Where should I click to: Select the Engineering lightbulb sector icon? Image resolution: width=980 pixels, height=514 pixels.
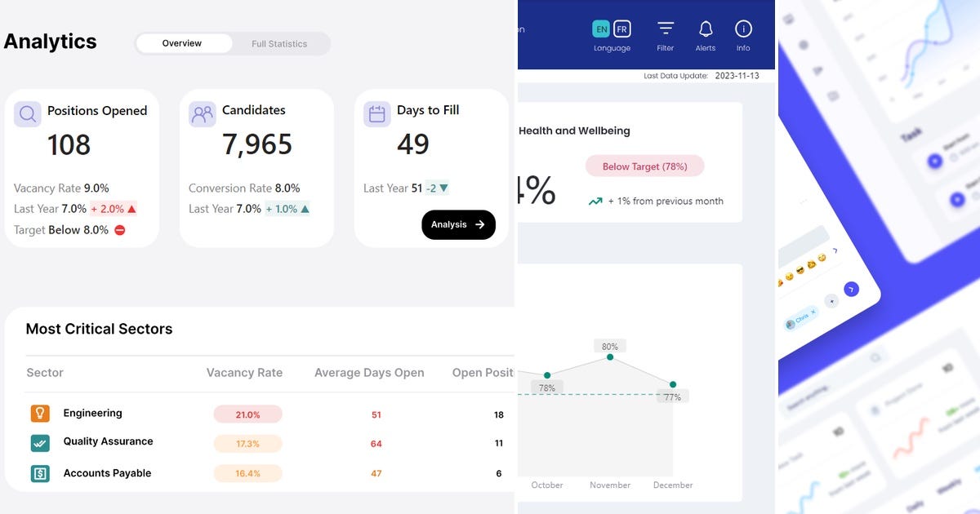39,413
